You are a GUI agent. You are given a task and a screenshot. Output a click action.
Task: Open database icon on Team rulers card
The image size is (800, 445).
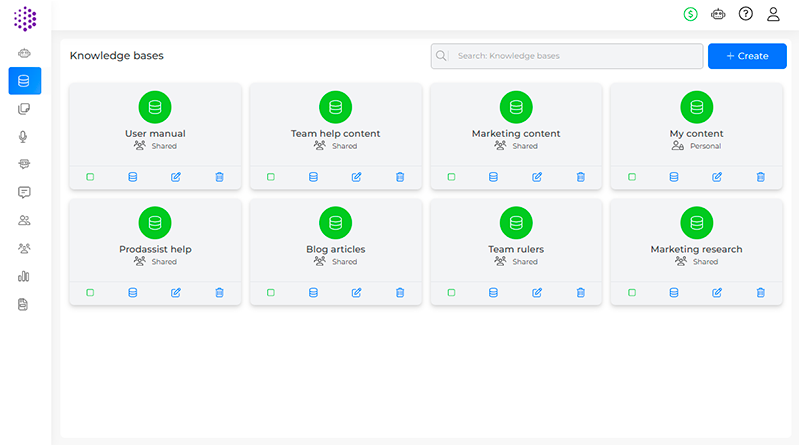click(493, 293)
